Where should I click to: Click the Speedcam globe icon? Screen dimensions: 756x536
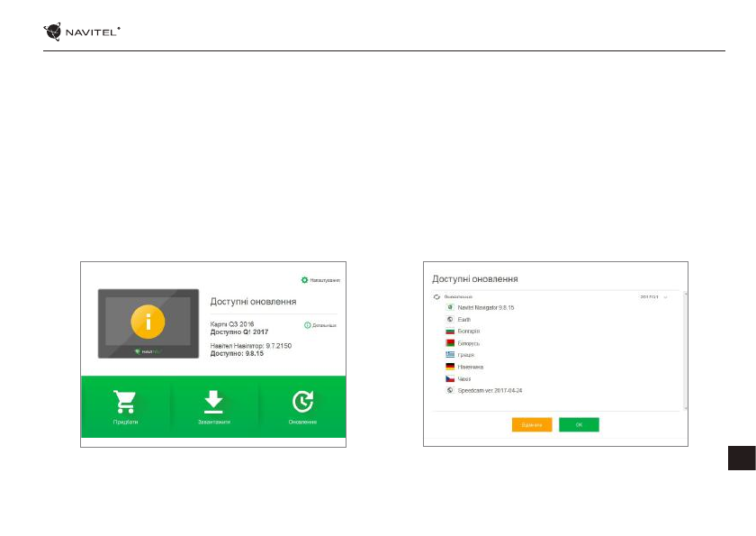(450, 390)
